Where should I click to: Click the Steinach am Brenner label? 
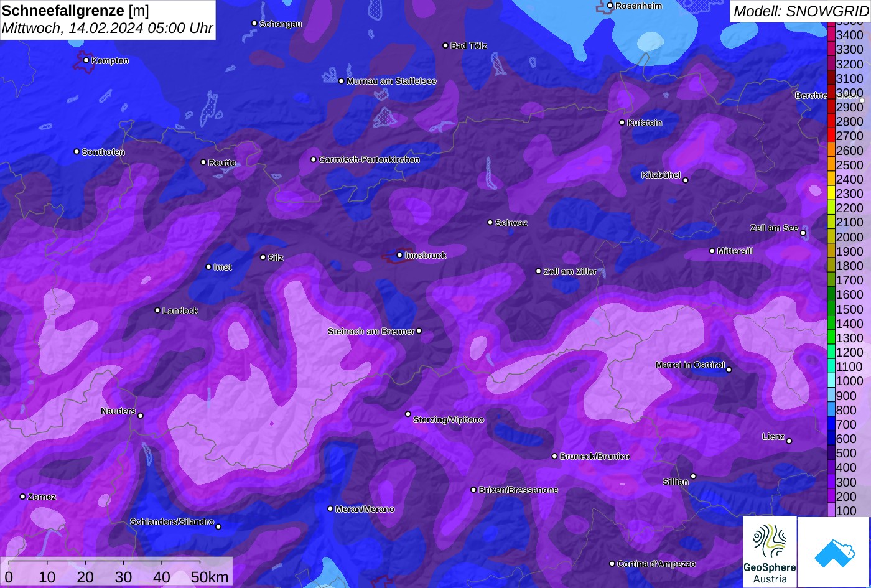[371, 331]
